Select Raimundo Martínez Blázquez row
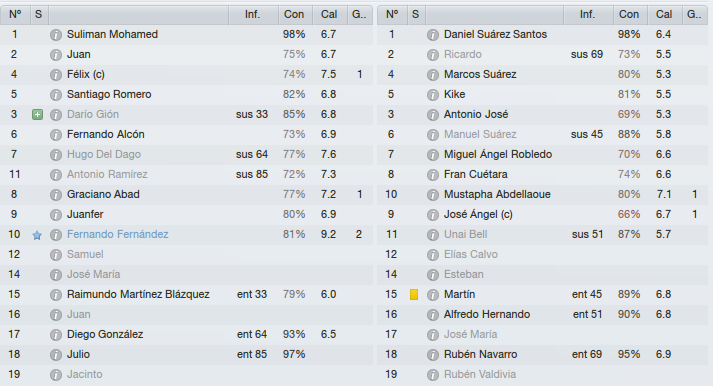713x386 pixels. pos(186,294)
